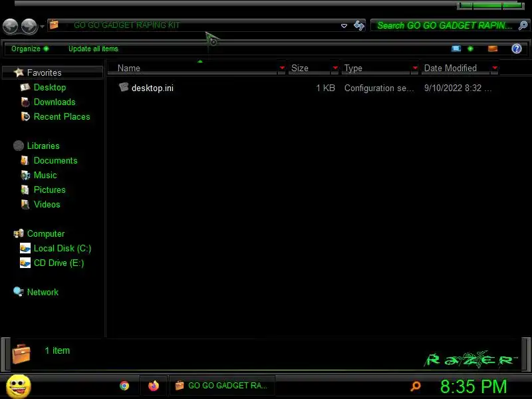The height and width of the screenshot is (399, 532).
Task: Click the Configuration se... type cell
Action: pyautogui.click(x=379, y=88)
